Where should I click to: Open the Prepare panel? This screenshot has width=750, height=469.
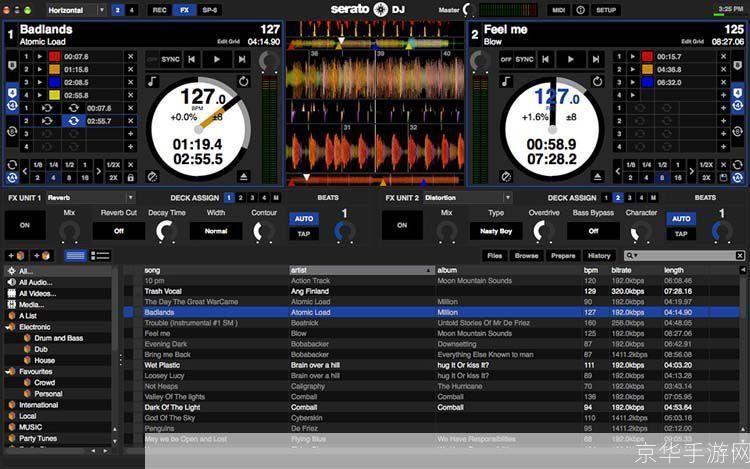pos(563,256)
